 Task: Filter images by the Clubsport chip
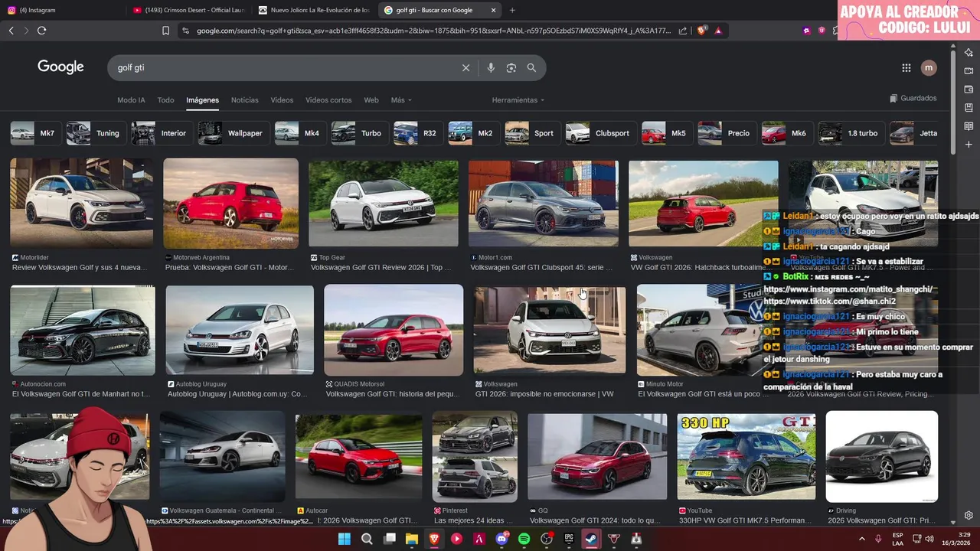599,133
